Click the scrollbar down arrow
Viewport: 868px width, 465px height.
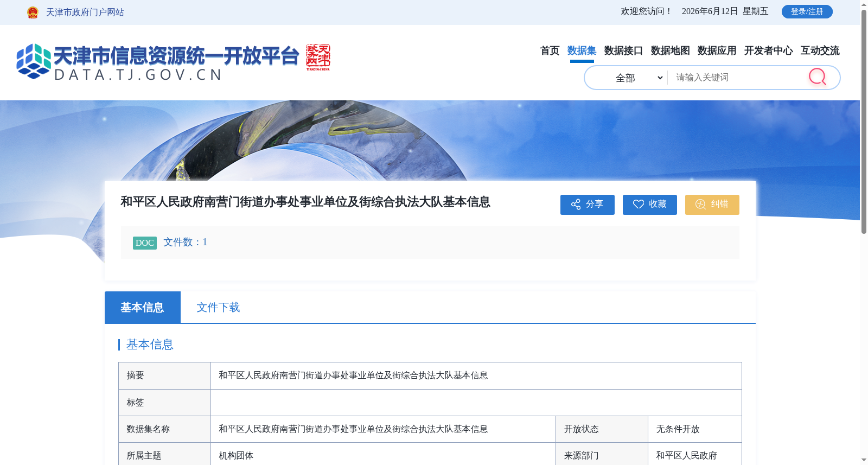click(x=864, y=460)
